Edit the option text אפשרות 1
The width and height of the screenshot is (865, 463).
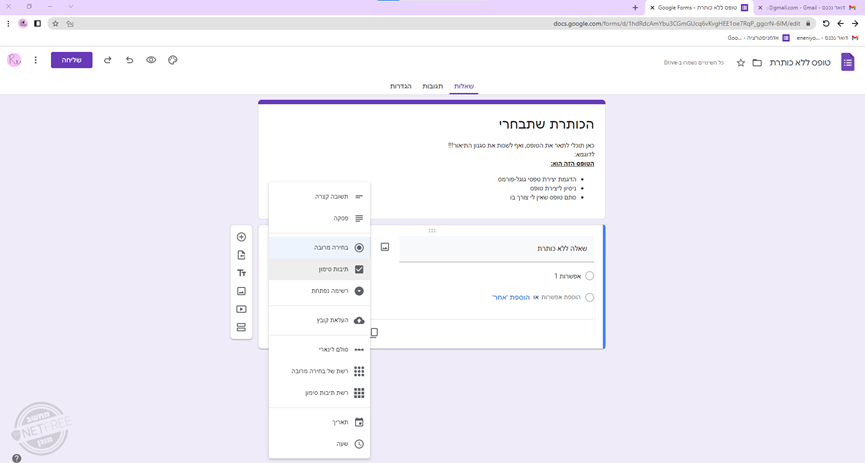point(567,276)
